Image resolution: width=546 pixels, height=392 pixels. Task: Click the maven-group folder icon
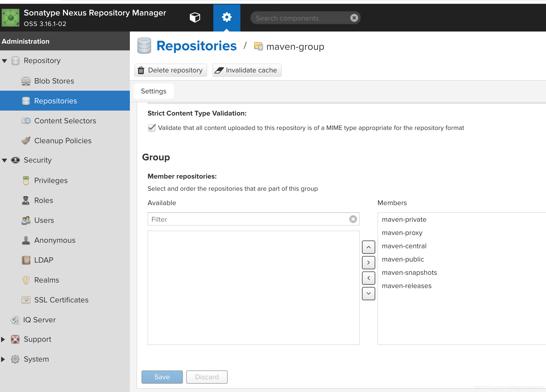[259, 46]
